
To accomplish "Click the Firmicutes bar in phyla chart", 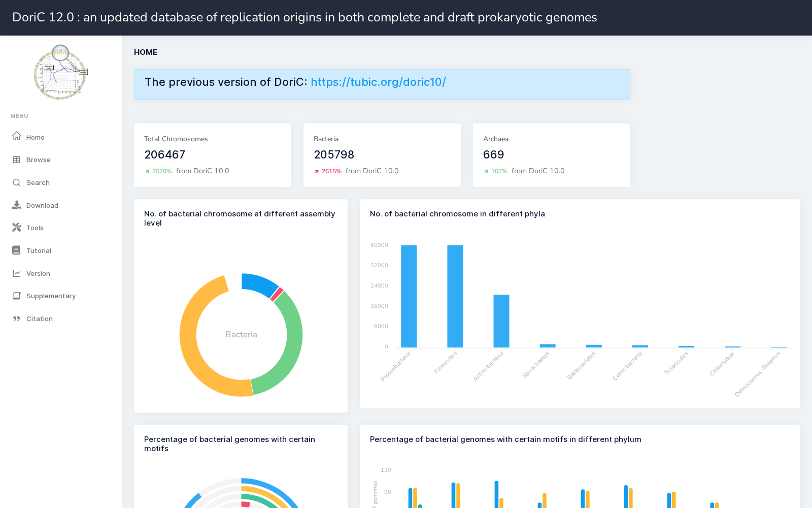I will tap(455, 296).
